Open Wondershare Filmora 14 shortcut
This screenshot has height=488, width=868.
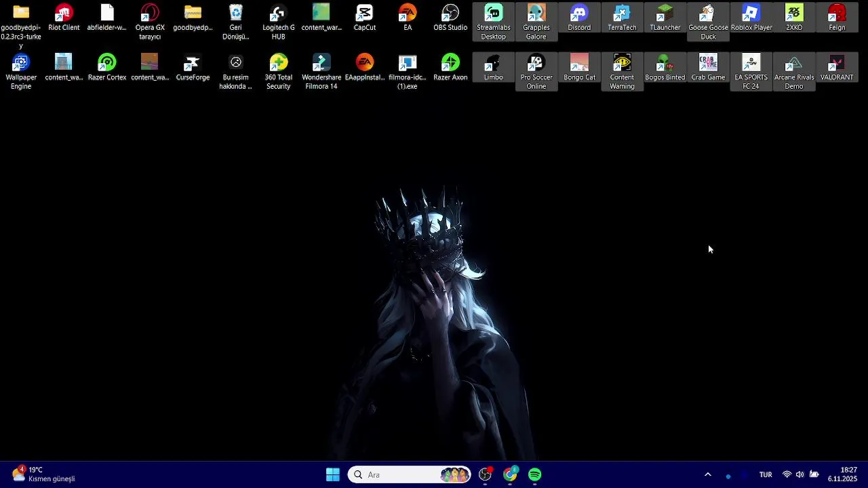coord(321,72)
